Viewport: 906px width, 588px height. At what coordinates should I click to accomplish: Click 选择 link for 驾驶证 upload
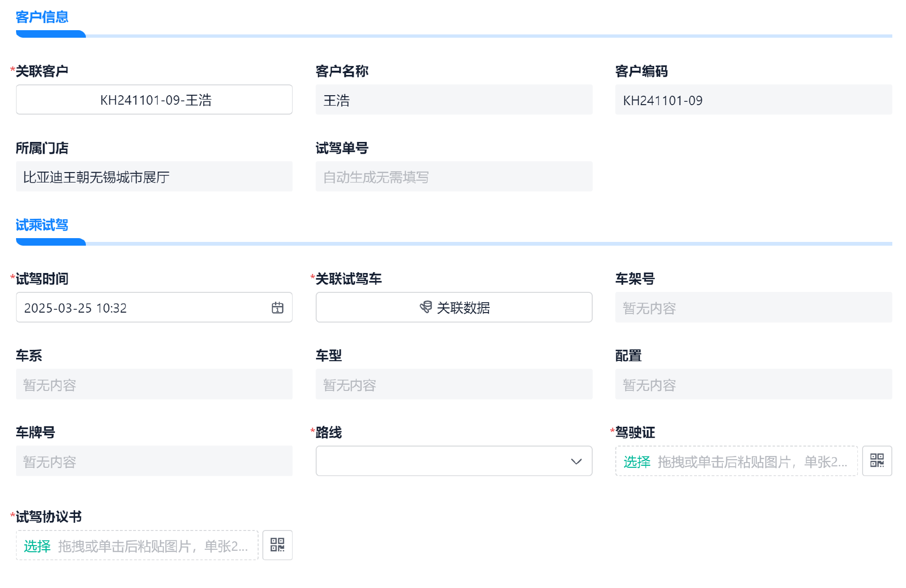tap(637, 462)
